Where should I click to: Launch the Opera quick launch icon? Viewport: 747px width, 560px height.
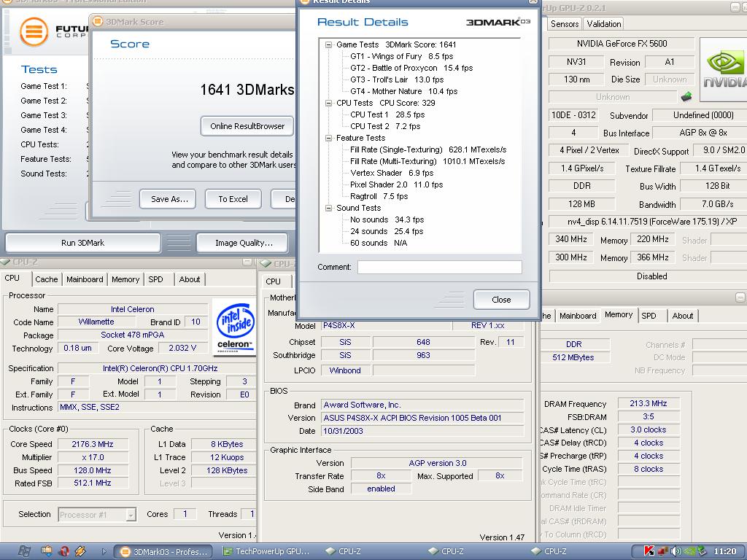[x=63, y=551]
